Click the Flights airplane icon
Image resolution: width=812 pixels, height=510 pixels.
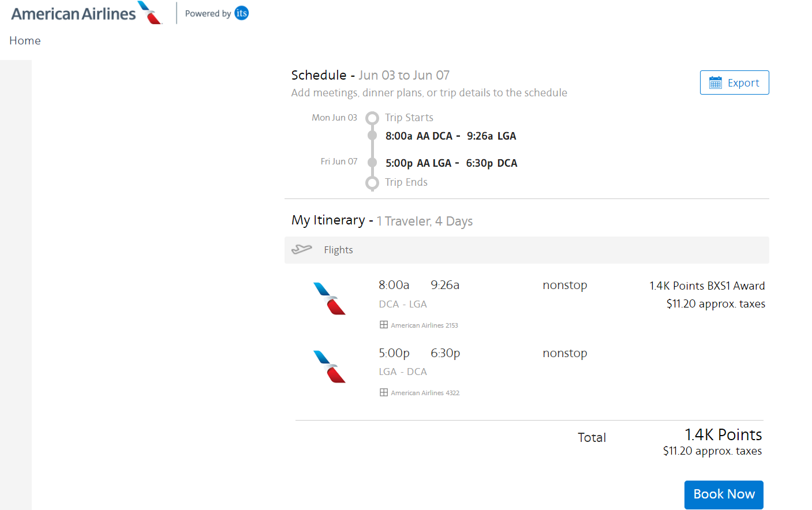click(x=301, y=249)
